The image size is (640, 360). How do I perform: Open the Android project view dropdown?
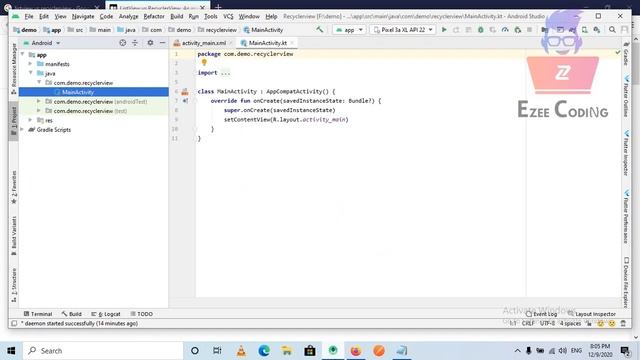pyautogui.click(x=42, y=43)
